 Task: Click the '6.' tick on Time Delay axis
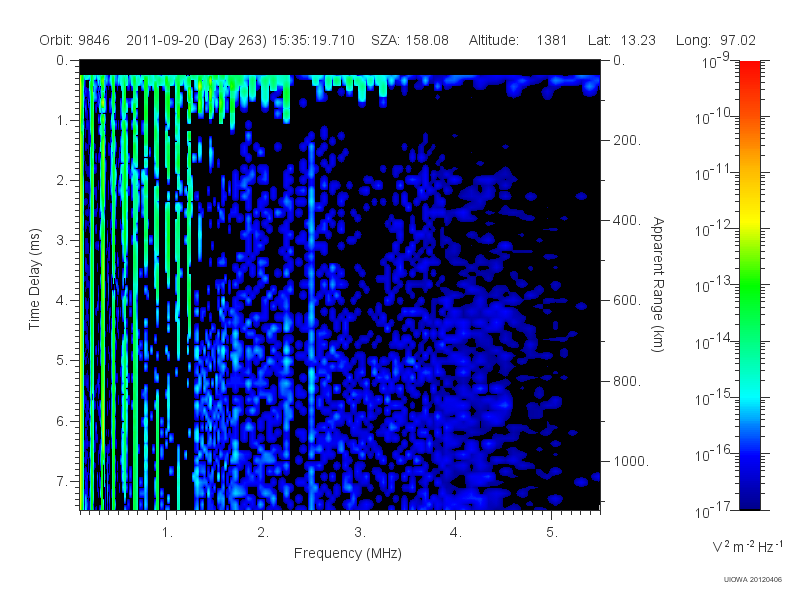(x=62, y=421)
